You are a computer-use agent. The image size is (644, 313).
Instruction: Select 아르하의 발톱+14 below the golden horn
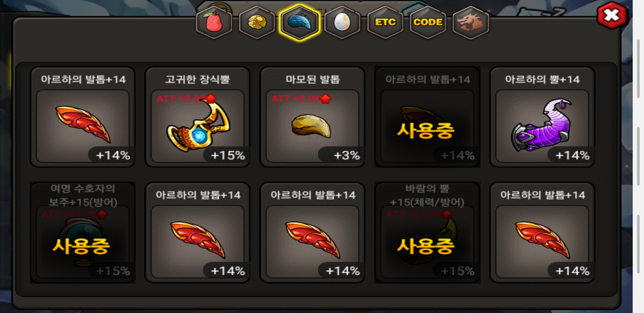point(198,232)
